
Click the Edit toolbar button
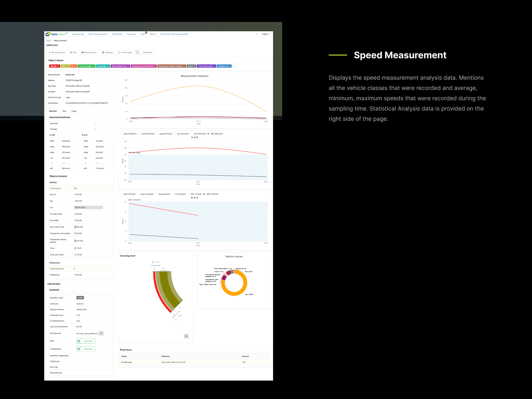click(x=73, y=53)
